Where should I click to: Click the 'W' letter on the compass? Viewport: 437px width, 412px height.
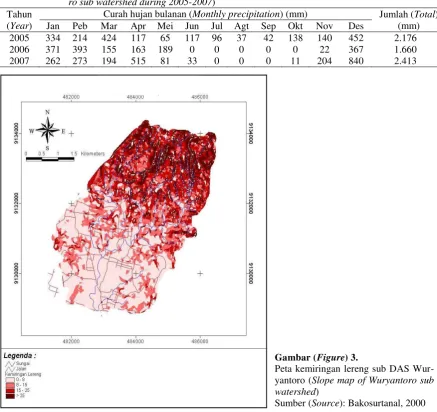click(x=31, y=131)
